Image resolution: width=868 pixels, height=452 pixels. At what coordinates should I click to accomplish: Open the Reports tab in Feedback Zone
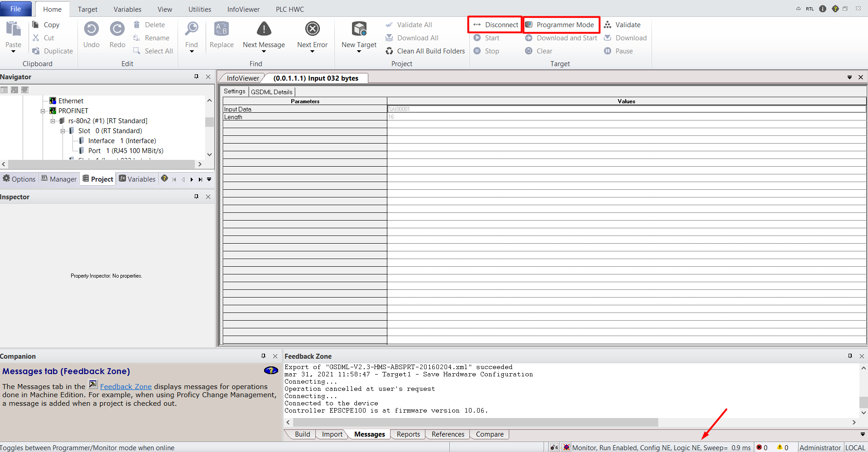pyautogui.click(x=408, y=434)
